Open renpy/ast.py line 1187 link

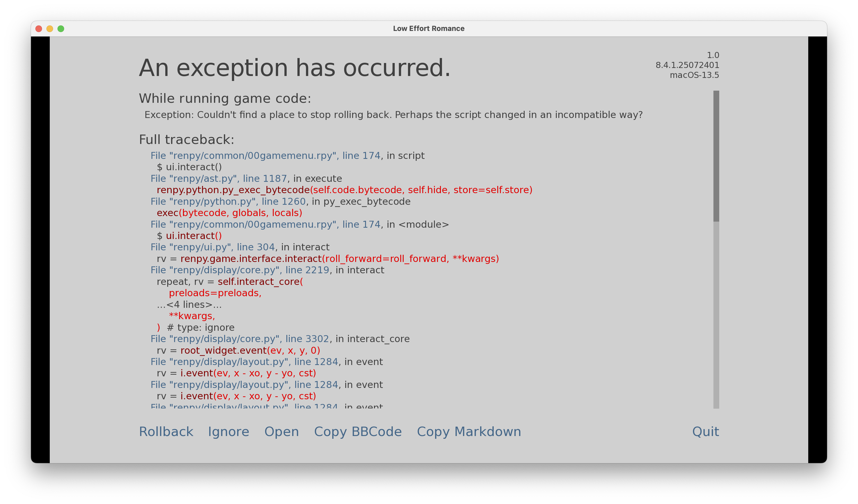219,179
